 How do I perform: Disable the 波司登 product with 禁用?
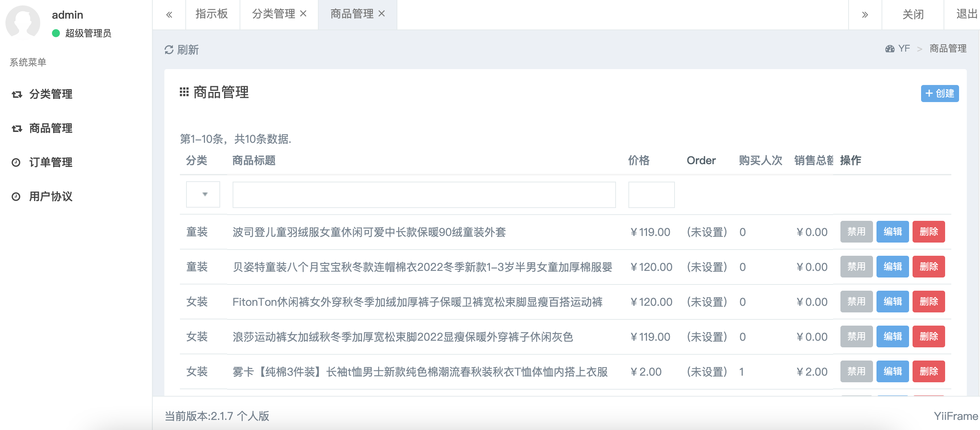tap(856, 232)
